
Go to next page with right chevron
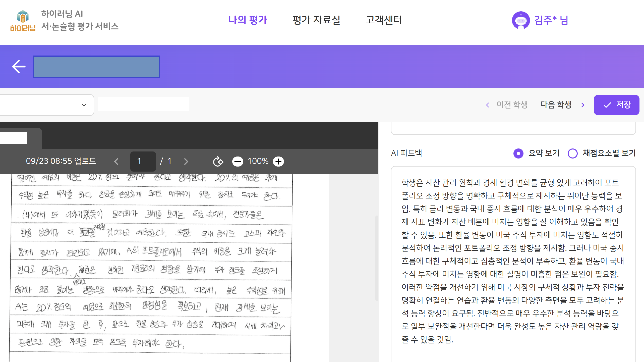(x=186, y=161)
